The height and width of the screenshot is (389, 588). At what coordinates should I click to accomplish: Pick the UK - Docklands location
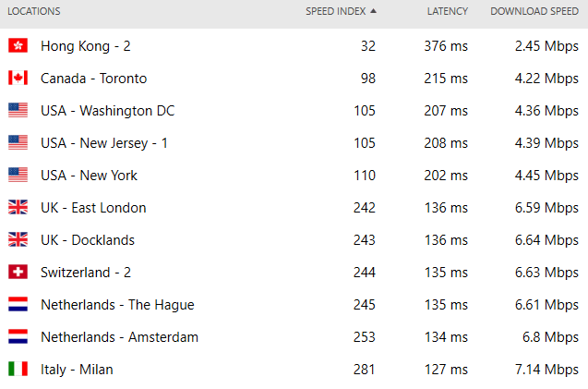pyautogui.click(x=294, y=239)
